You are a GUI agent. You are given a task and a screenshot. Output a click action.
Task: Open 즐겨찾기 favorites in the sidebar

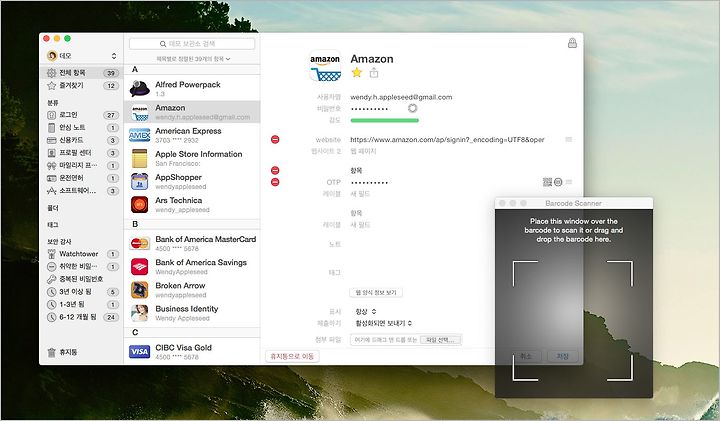pos(82,85)
